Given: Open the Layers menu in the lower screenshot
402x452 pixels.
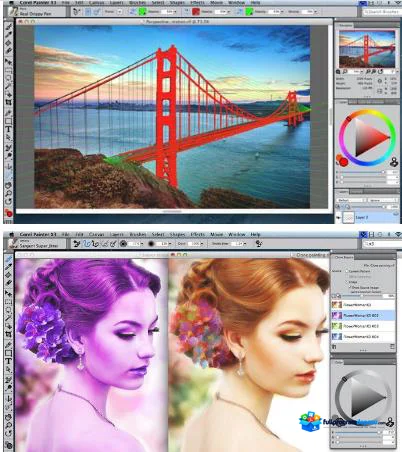Looking at the screenshot, I should pyautogui.click(x=116, y=235).
